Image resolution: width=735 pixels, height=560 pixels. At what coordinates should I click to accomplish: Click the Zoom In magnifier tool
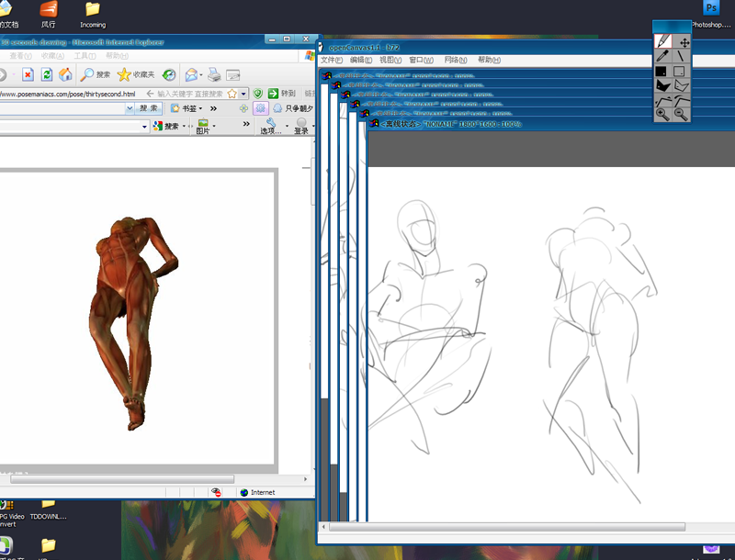(662, 115)
